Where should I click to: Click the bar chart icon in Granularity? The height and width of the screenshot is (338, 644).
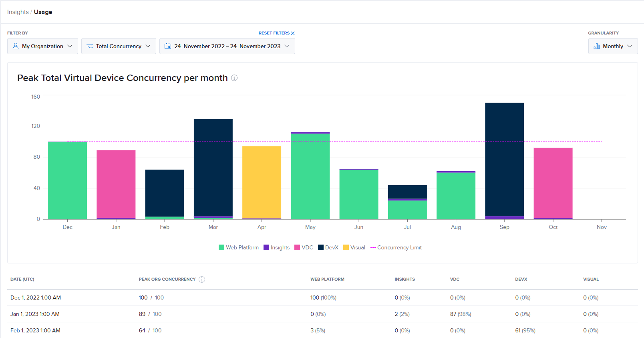coord(597,46)
